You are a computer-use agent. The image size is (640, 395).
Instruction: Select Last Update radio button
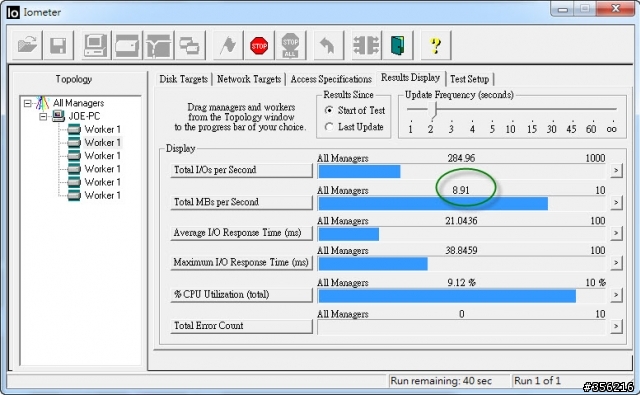329,127
